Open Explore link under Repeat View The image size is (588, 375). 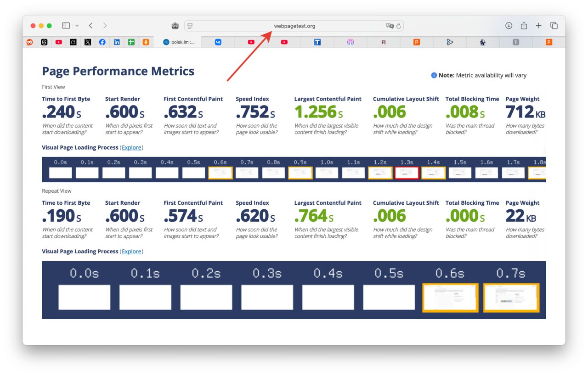131,252
